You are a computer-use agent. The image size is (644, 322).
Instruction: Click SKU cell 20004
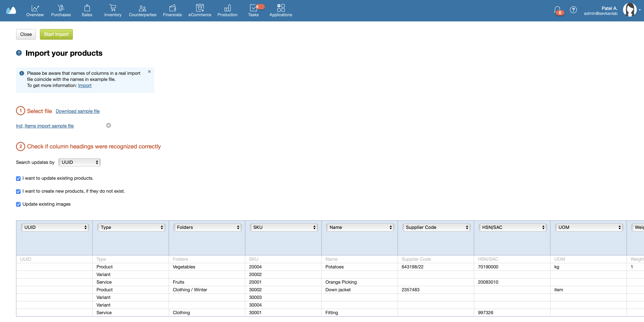click(x=283, y=267)
